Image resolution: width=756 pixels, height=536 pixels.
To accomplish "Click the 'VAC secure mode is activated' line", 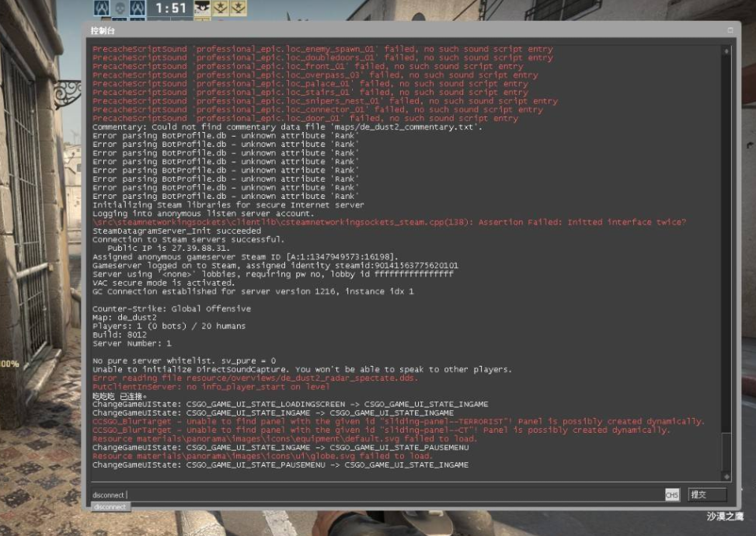I will tap(163, 283).
